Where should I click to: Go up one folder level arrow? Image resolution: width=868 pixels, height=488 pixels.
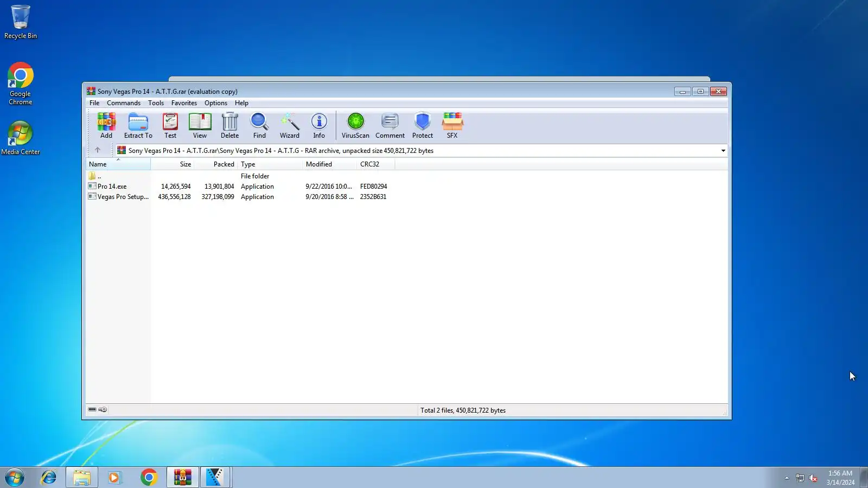point(98,150)
